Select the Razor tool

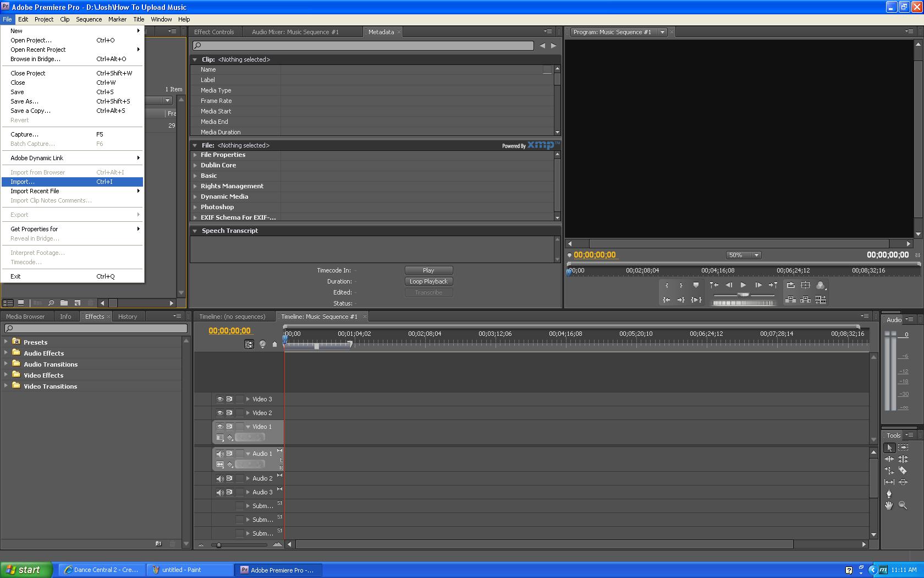tap(903, 471)
